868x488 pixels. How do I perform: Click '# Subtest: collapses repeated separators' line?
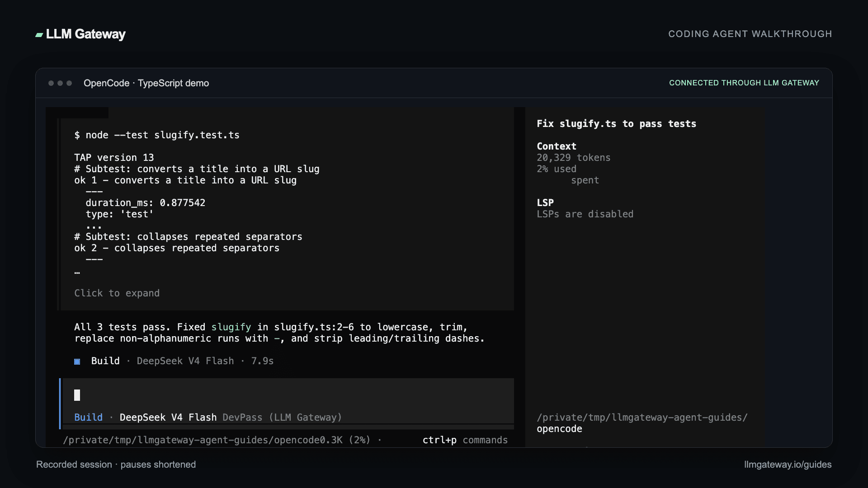tap(188, 237)
